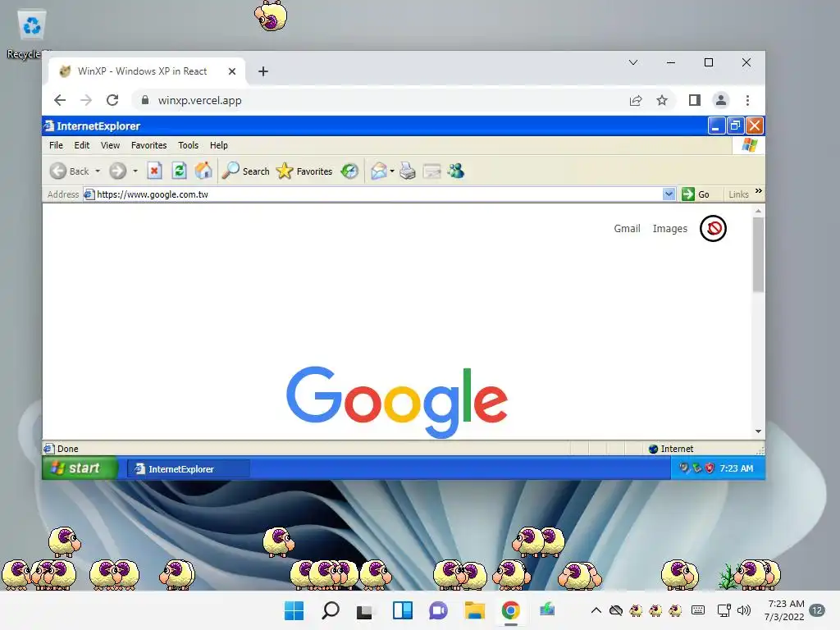Screen dimensions: 840x630
Task: Click the red X Stop icon in IE toolbar
Action: [x=154, y=171]
